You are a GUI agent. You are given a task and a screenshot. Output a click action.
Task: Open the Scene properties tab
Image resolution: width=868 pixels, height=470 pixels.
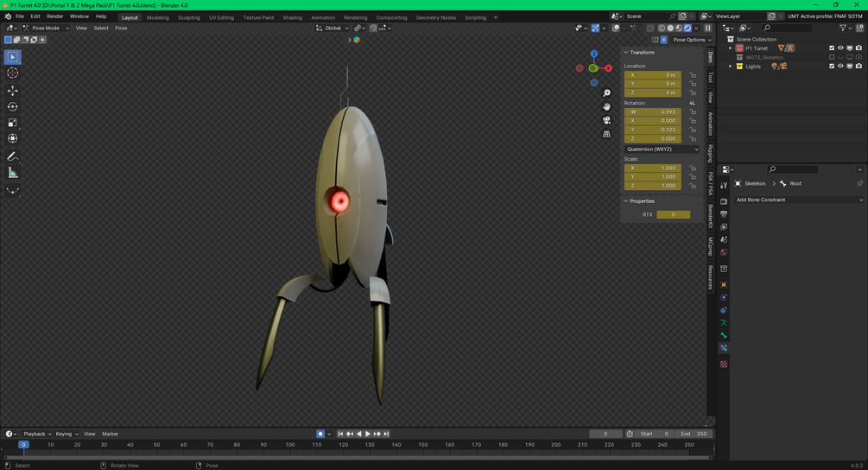724,239
